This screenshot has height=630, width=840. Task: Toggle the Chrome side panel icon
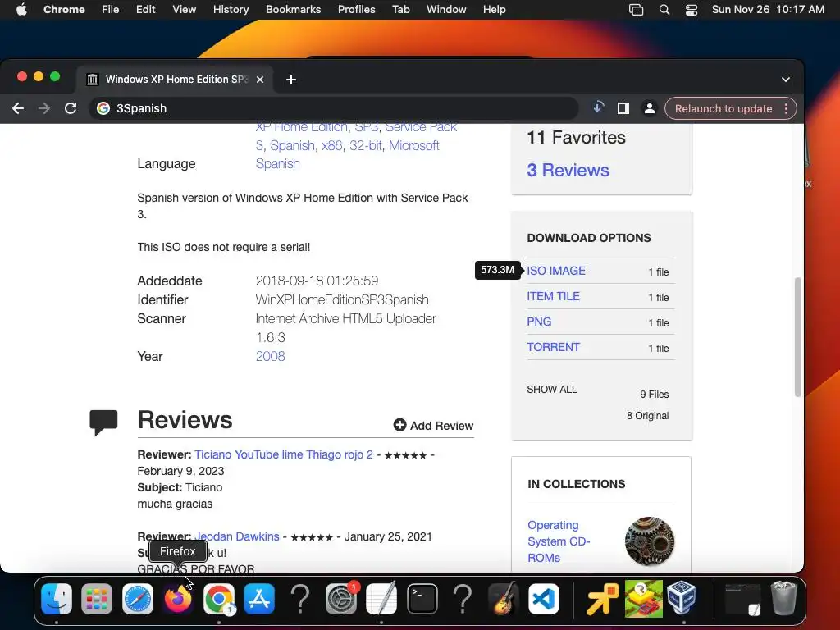623,108
